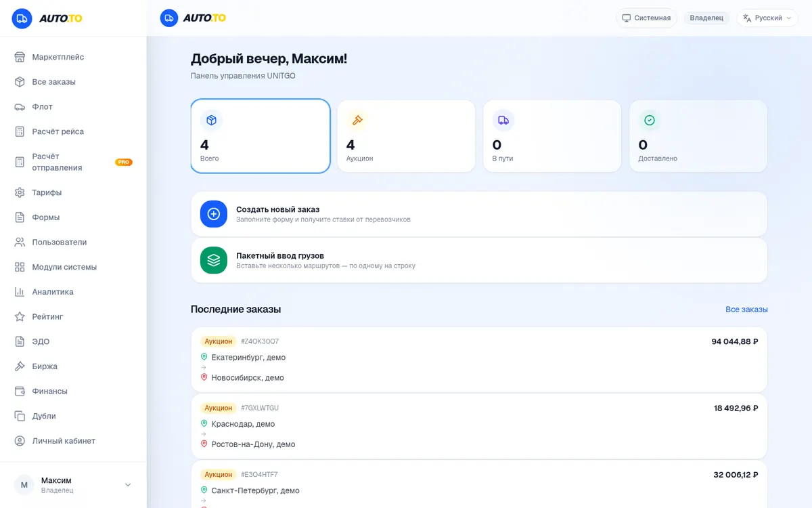
Task: Click the M avatar in sidebar footer
Action: [24, 485]
